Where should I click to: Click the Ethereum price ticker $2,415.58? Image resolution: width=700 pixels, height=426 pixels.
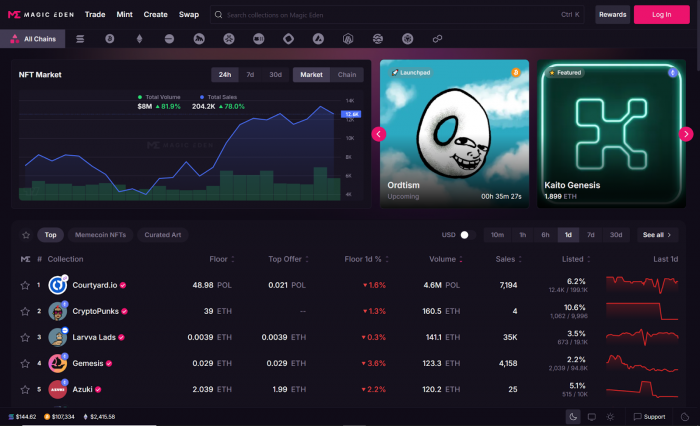pos(99,417)
